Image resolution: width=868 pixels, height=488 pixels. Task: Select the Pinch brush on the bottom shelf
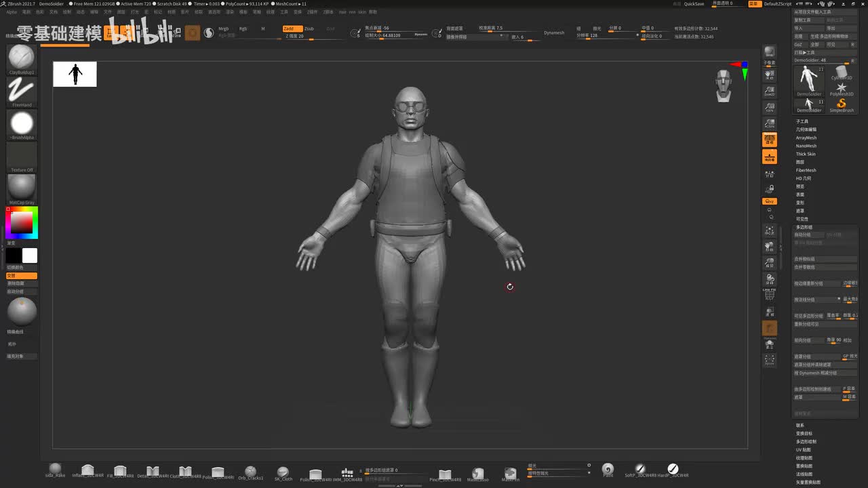[445, 474]
